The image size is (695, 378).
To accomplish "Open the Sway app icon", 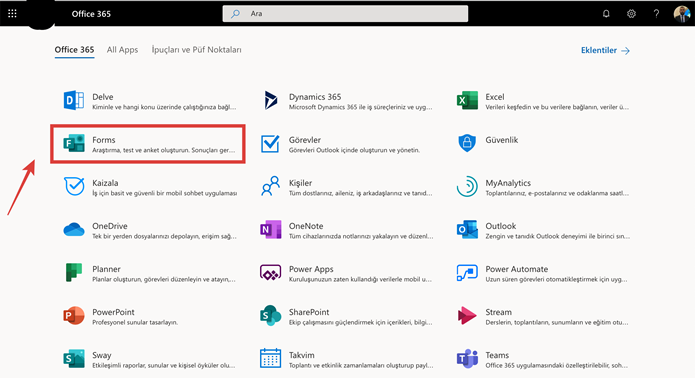I will (74, 359).
